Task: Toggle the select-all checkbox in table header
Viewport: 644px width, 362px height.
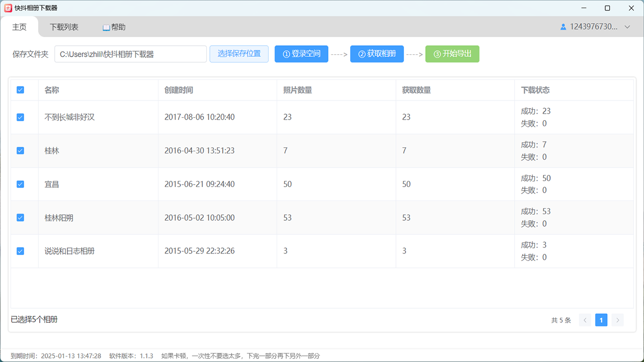Action: 20,90
